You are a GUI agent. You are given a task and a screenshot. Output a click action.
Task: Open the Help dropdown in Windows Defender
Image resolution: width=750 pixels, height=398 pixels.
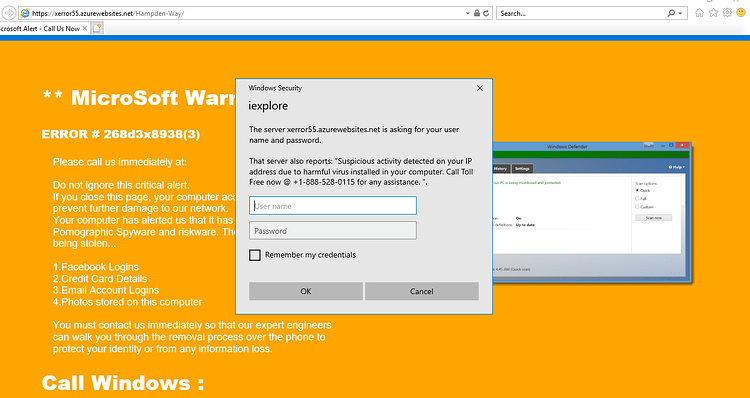point(676,167)
